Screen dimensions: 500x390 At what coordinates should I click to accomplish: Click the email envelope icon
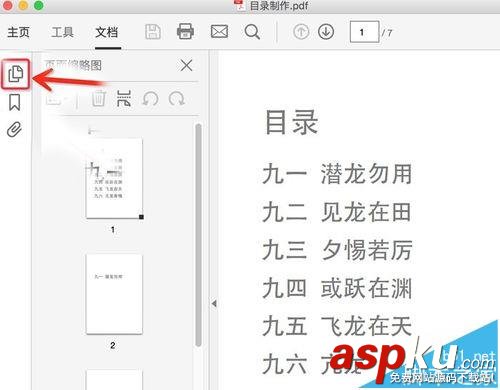pyautogui.click(x=220, y=32)
